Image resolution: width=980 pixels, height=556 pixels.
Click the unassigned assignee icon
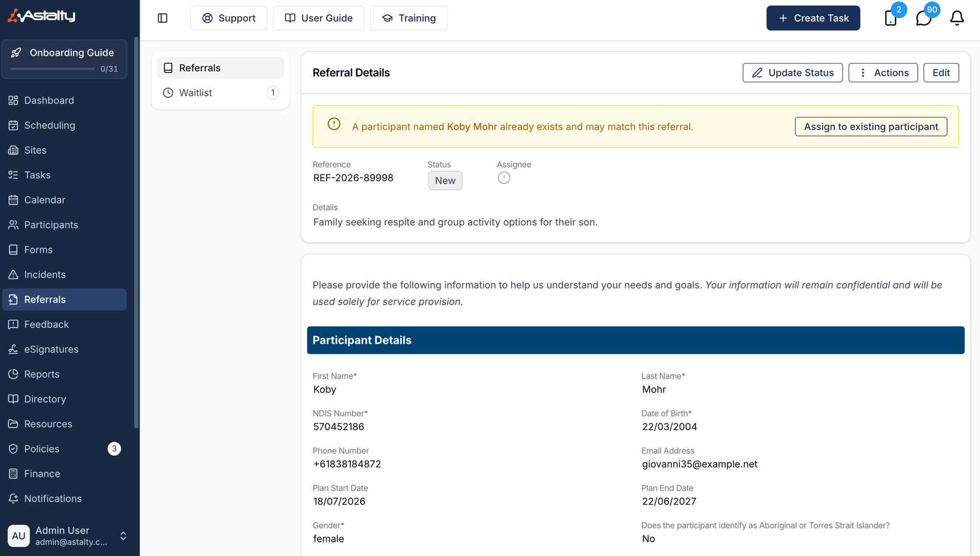pyautogui.click(x=504, y=178)
